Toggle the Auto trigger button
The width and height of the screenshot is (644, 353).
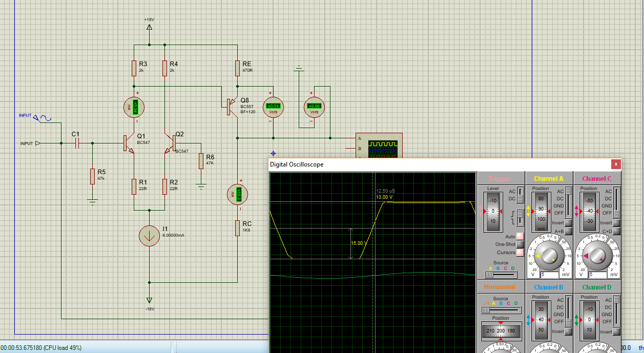coord(520,237)
